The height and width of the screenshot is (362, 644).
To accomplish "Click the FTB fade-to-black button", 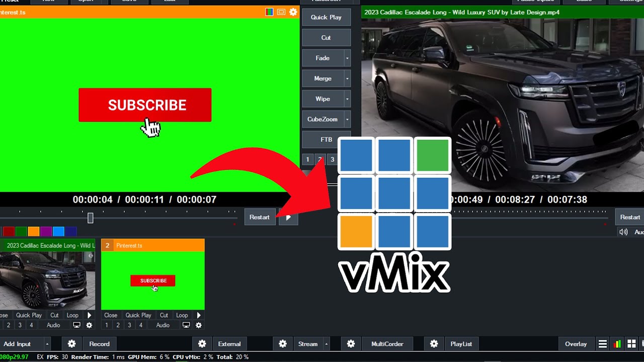I will click(326, 140).
